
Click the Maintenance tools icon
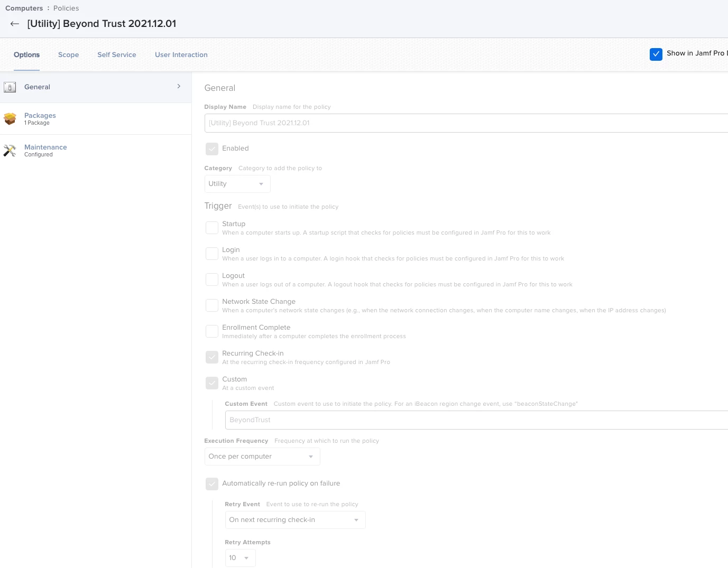tap(10, 151)
